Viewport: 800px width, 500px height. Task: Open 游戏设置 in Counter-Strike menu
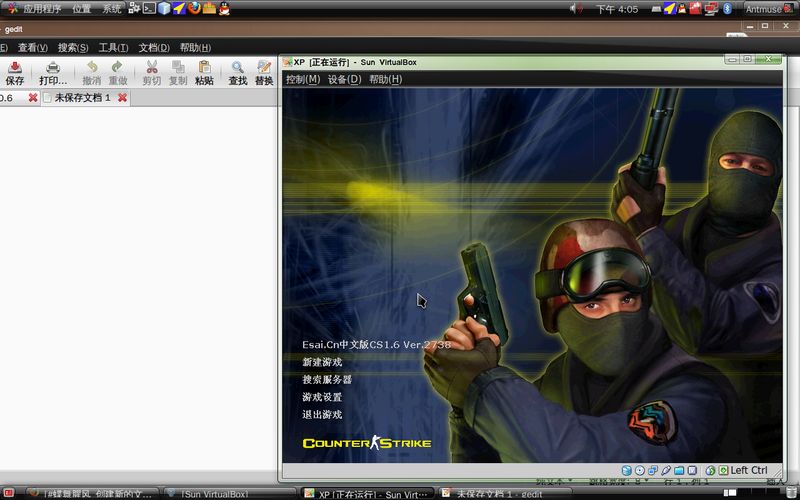coord(322,397)
